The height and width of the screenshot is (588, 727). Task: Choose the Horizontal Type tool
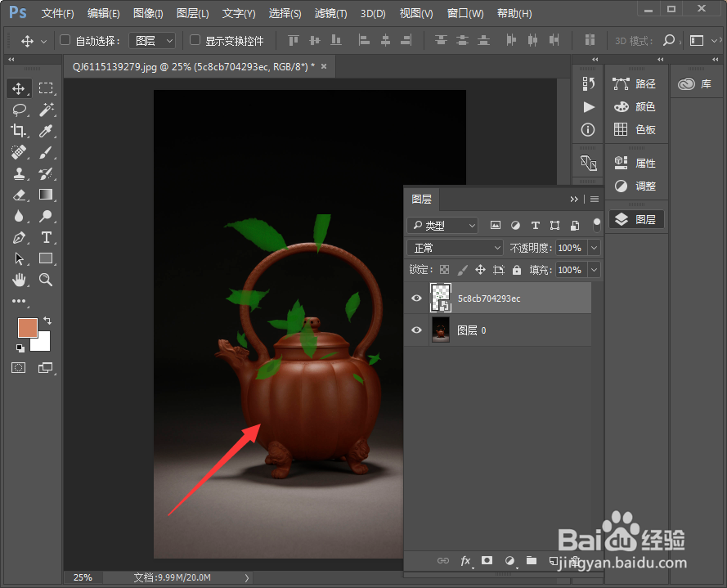click(46, 237)
